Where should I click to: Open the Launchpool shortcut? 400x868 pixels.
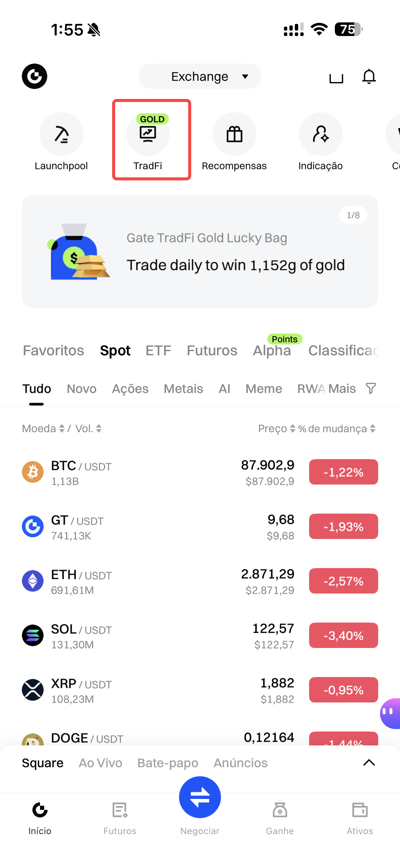coord(62,142)
